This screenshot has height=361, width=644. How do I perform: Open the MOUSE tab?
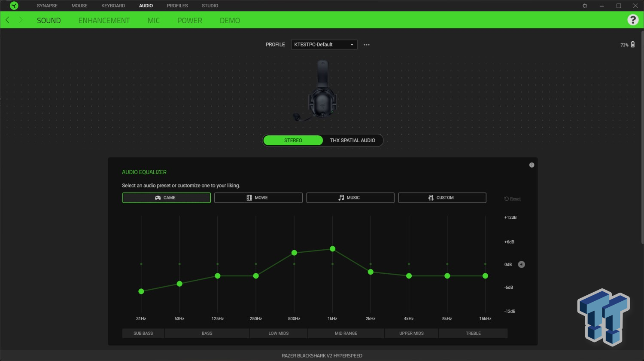pyautogui.click(x=79, y=6)
